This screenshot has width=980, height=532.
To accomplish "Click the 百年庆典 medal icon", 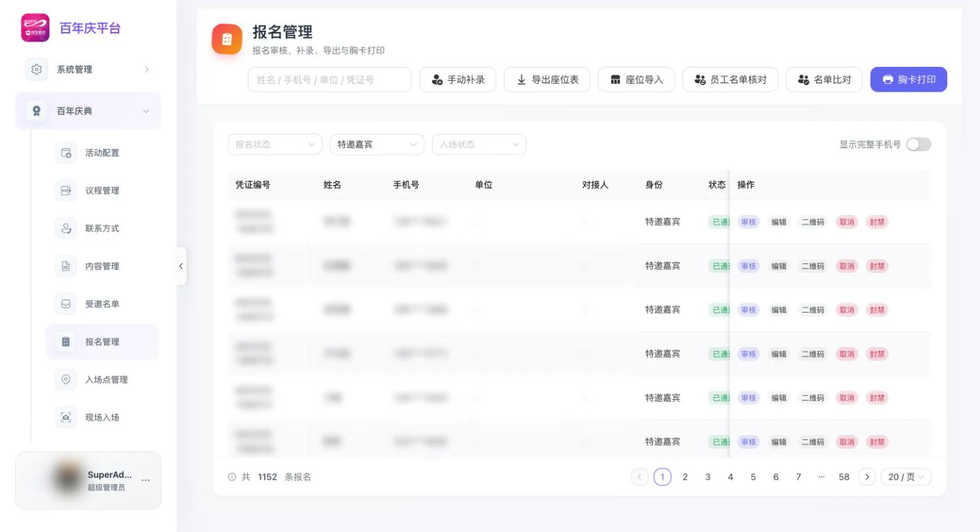I will pyautogui.click(x=37, y=111).
